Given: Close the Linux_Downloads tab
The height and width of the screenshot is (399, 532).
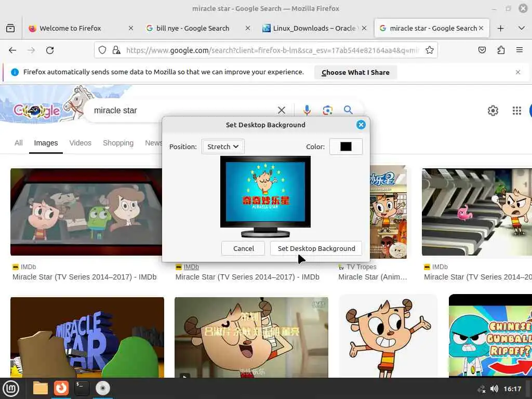Looking at the screenshot, I should (x=364, y=28).
